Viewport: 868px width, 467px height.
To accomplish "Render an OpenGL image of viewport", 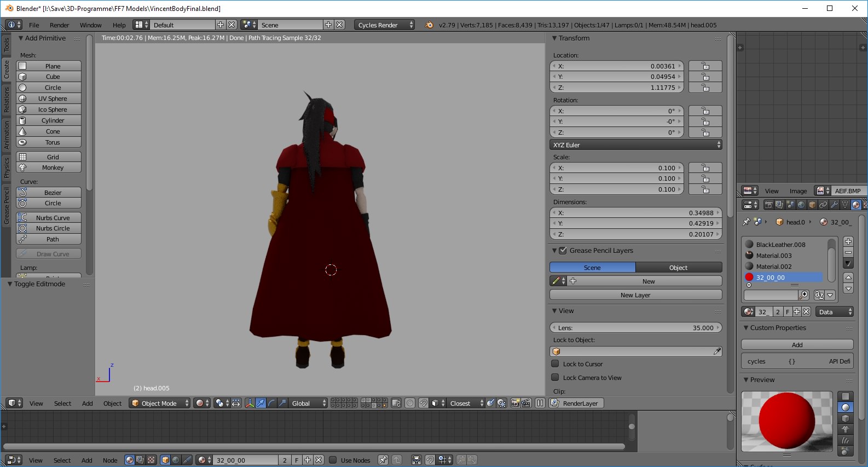I will pos(514,403).
